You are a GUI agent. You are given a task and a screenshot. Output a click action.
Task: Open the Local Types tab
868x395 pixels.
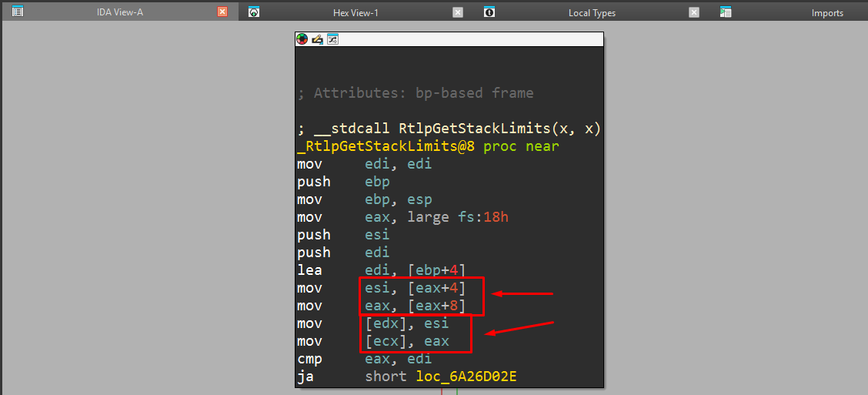[592, 13]
